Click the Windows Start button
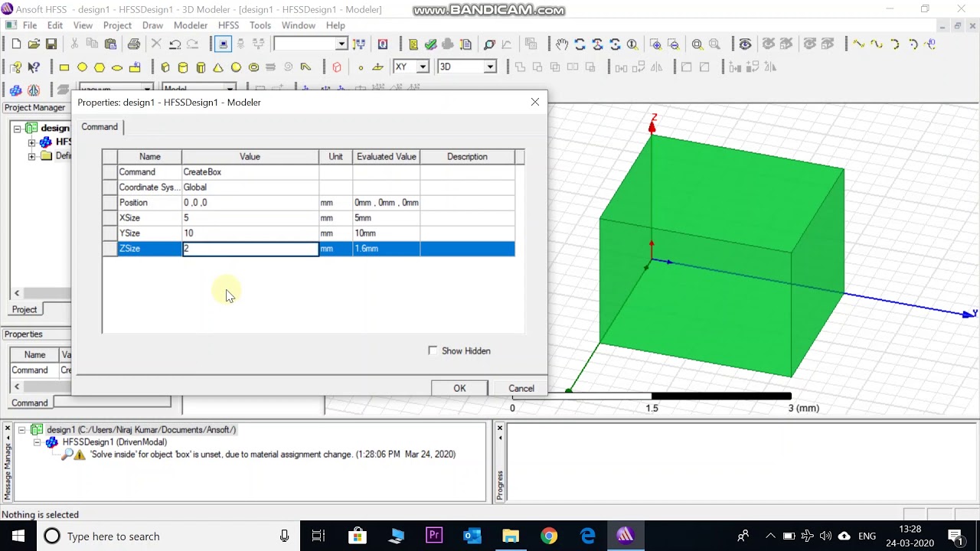This screenshot has width=980, height=551. 18,536
